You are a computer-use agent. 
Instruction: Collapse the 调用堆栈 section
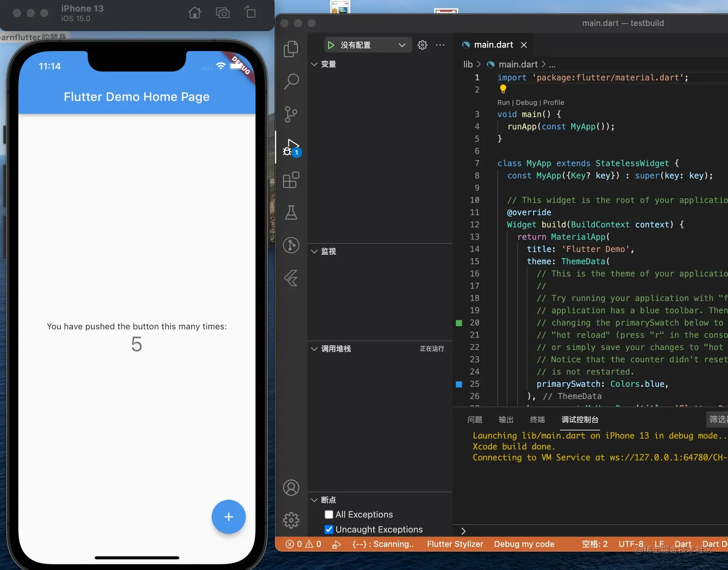380,349
